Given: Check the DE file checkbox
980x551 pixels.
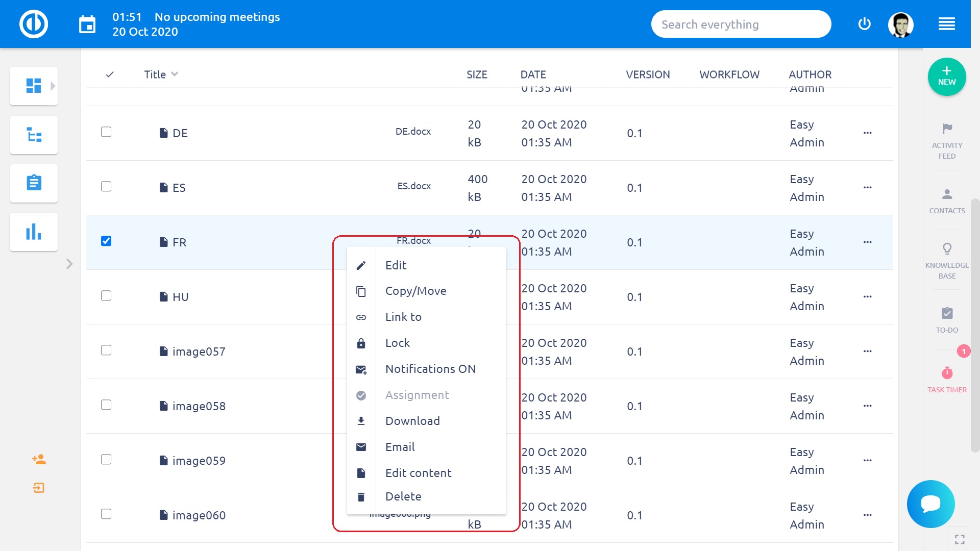Looking at the screenshot, I should 106,132.
